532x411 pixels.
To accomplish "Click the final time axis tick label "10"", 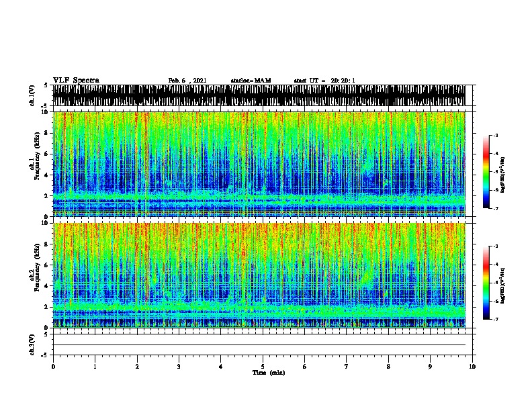I will pos(472,367).
